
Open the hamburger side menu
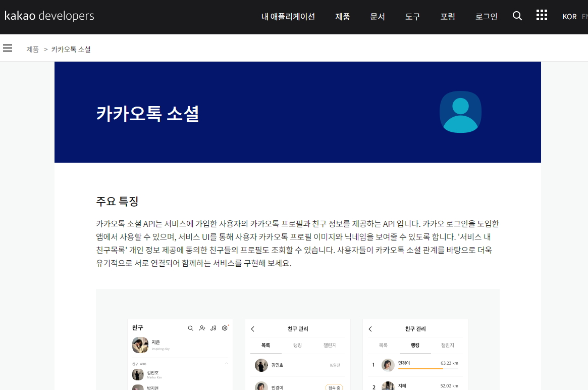8,48
